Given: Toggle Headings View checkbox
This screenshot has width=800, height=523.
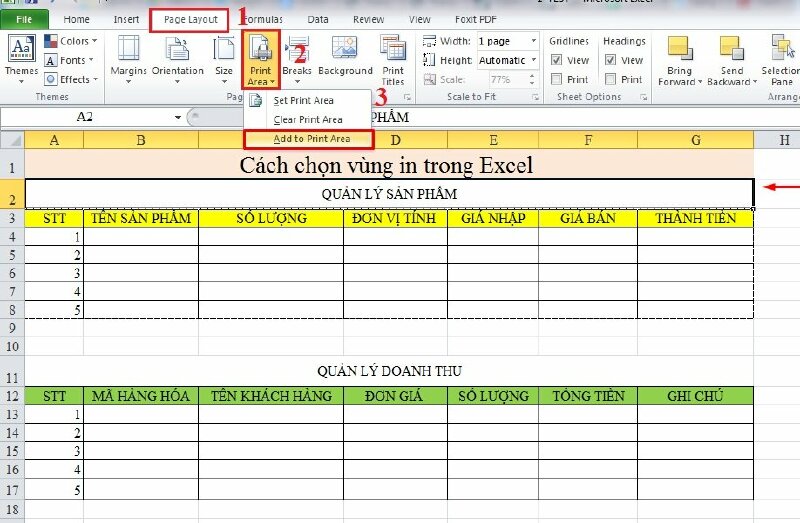Looking at the screenshot, I should 610,60.
